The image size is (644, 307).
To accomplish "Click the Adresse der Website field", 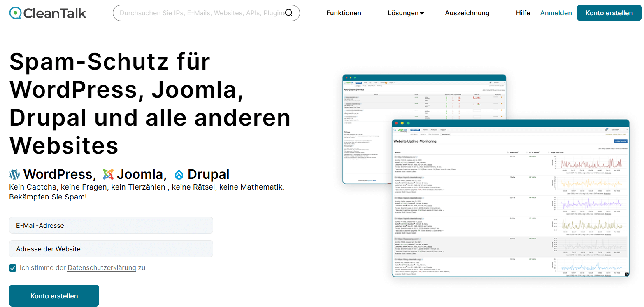I will pyautogui.click(x=111, y=249).
